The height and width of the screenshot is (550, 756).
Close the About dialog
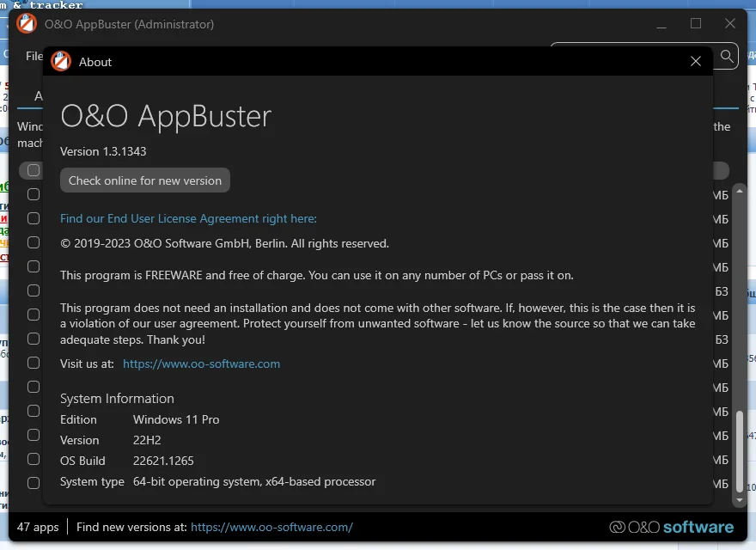696,62
